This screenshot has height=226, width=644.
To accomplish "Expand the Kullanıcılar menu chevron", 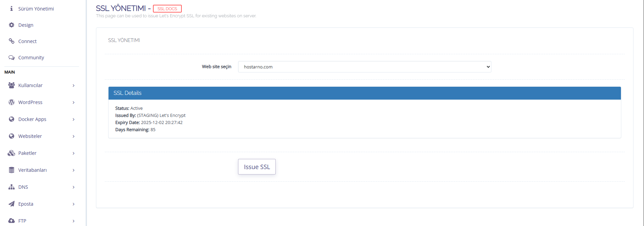I will click(74, 85).
